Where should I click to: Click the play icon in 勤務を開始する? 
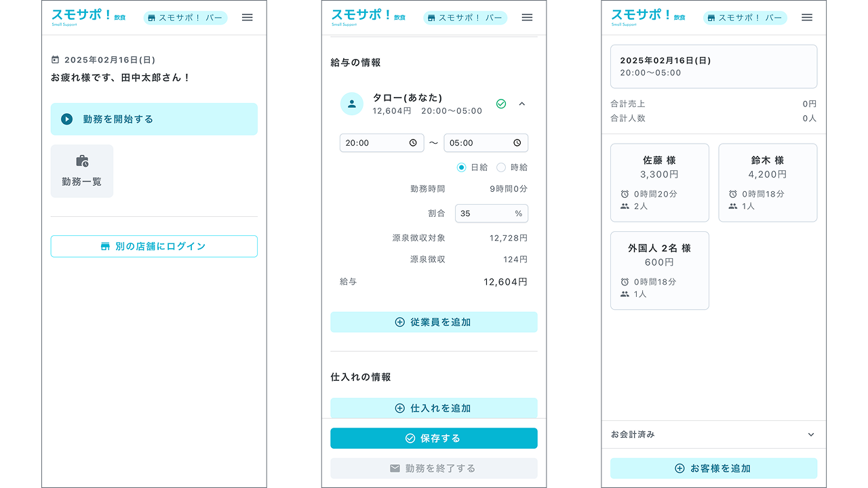[x=66, y=119]
